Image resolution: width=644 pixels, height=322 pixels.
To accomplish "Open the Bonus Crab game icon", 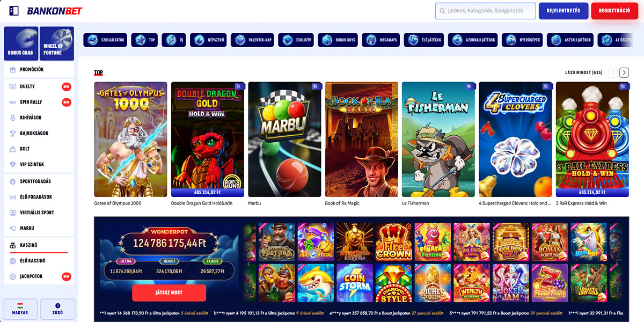I will (x=21, y=43).
